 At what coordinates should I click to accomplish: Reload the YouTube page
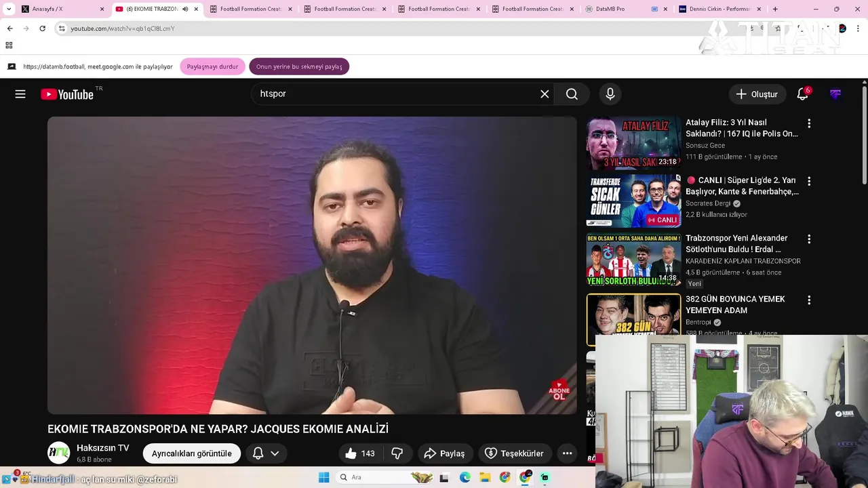click(x=42, y=28)
